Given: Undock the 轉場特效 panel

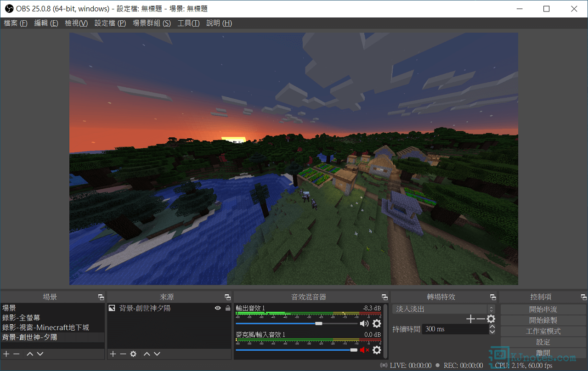Looking at the screenshot, I should [x=493, y=298].
